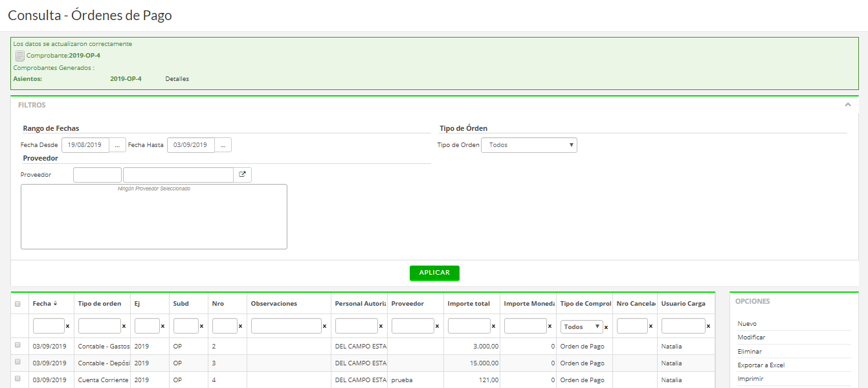Focus the Fecha Hasta date field
The width and height of the screenshot is (868, 388).
(x=190, y=145)
